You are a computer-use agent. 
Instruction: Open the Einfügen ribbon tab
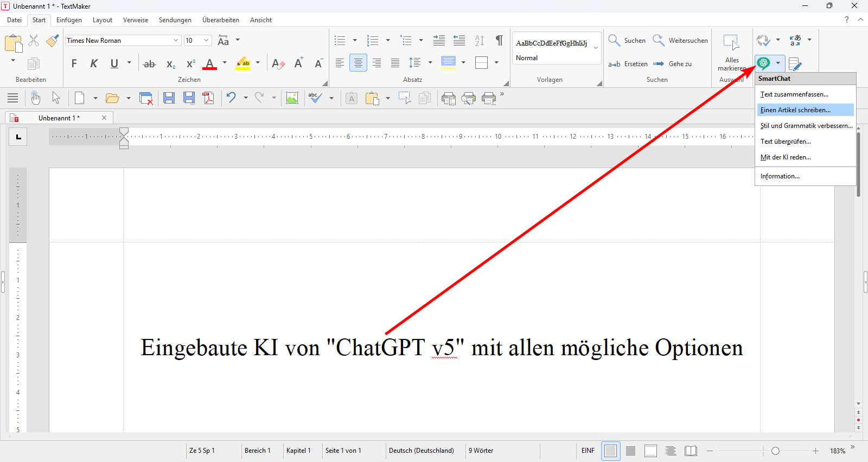(69, 20)
